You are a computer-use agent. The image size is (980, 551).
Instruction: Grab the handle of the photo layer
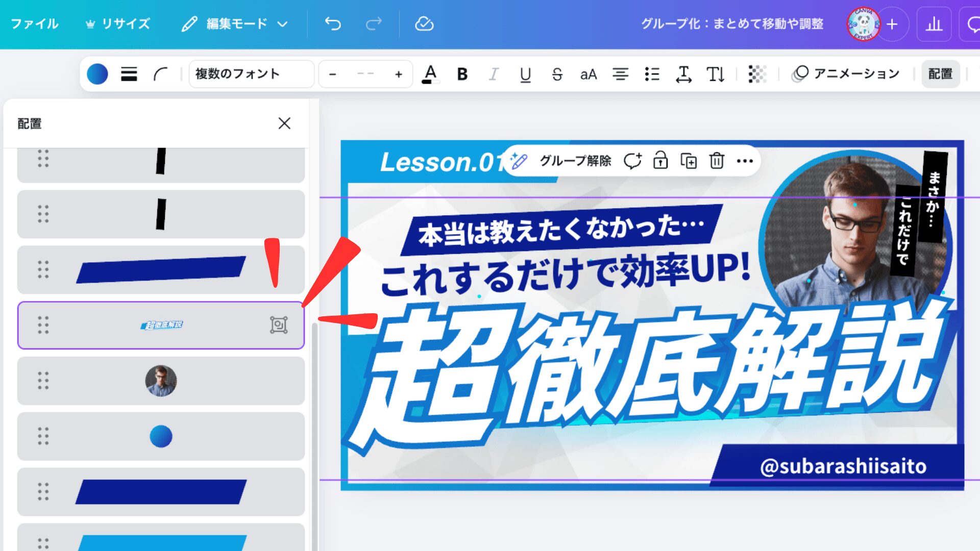43,381
